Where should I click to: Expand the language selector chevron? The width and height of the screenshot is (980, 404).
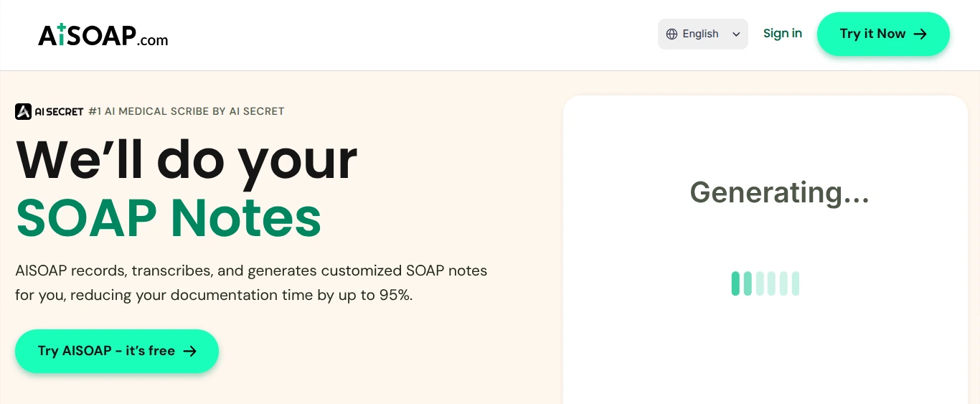(736, 34)
